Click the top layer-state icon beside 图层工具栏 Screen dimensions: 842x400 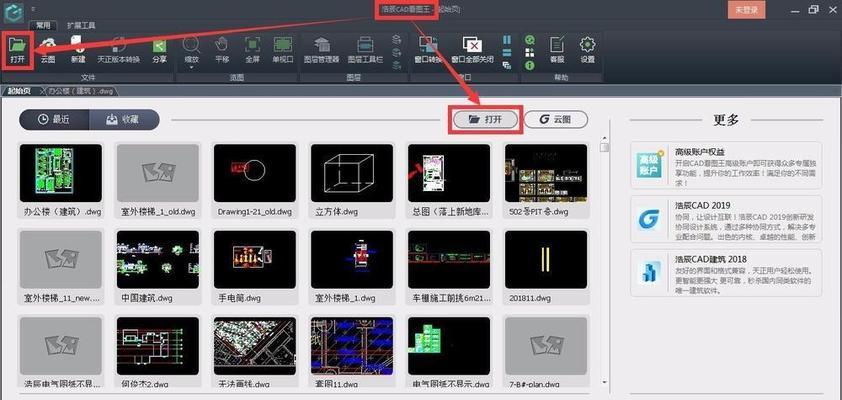(x=397, y=39)
